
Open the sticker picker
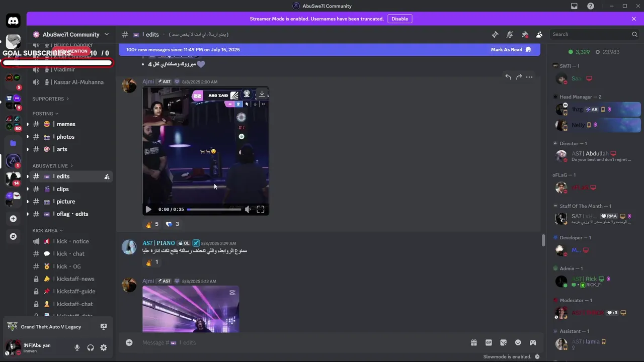(x=503, y=342)
